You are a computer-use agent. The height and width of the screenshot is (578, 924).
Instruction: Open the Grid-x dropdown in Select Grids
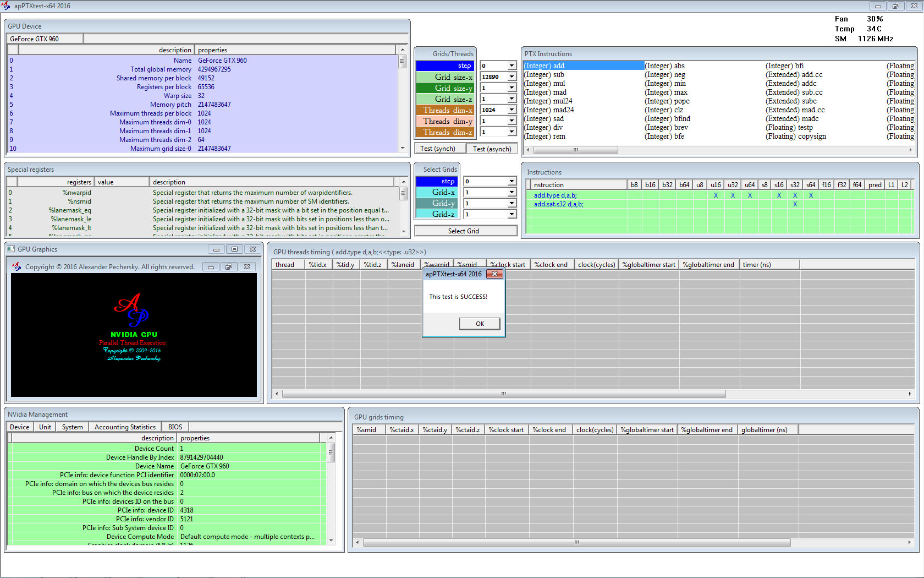[512, 193]
